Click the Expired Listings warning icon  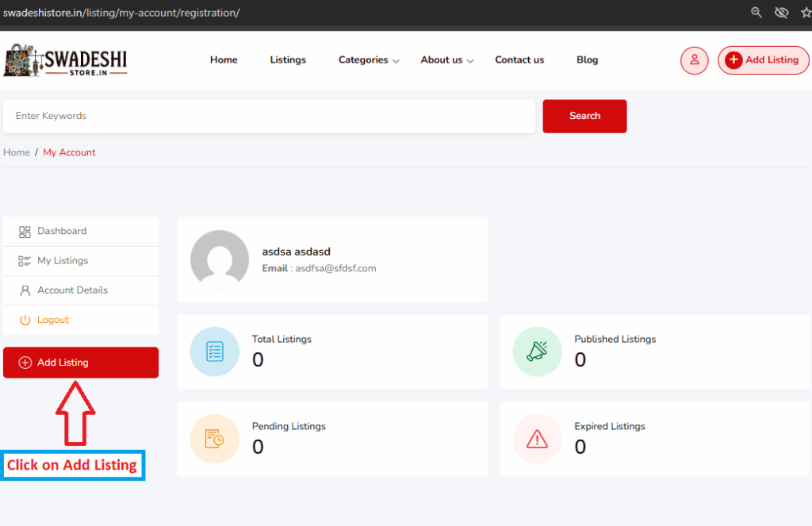tap(537, 439)
